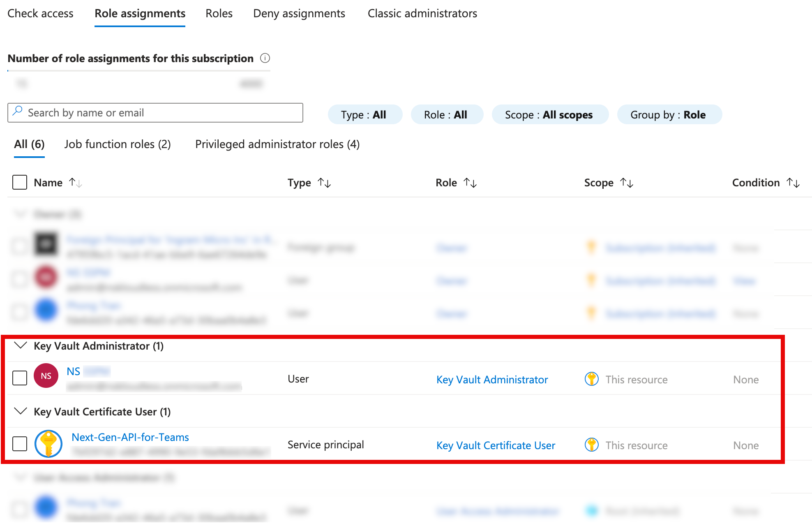
Task: Click the info icon next to role assignments count
Action: [x=265, y=58]
